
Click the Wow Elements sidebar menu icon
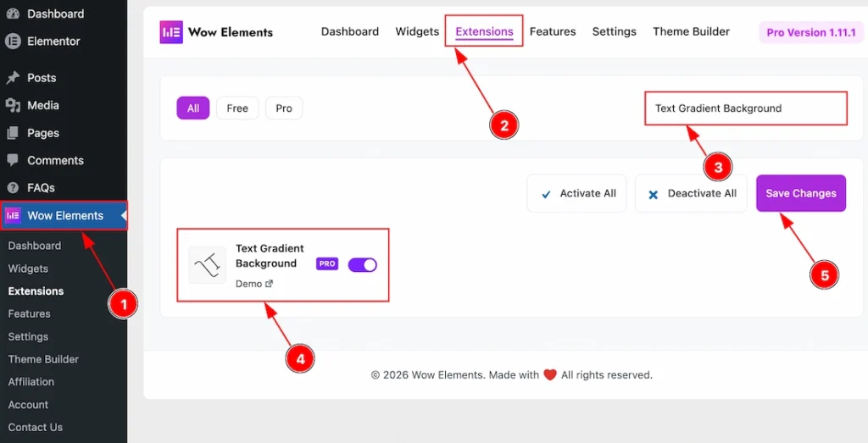click(x=13, y=215)
